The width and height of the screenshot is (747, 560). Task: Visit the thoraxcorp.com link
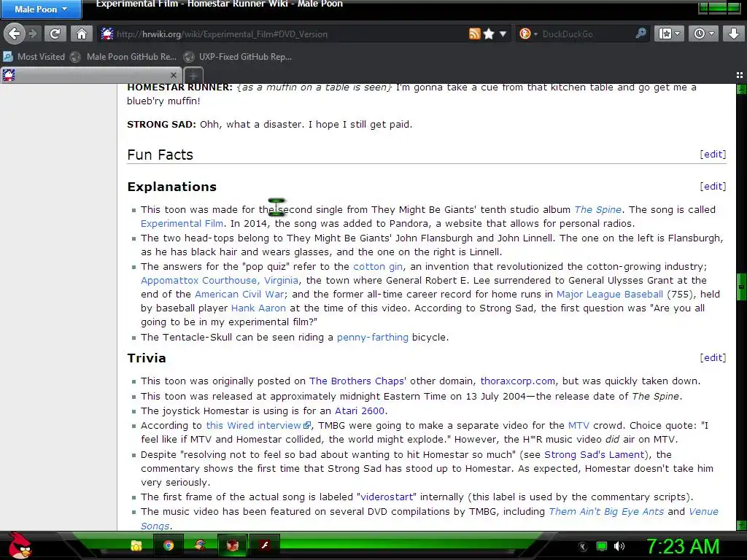518,381
